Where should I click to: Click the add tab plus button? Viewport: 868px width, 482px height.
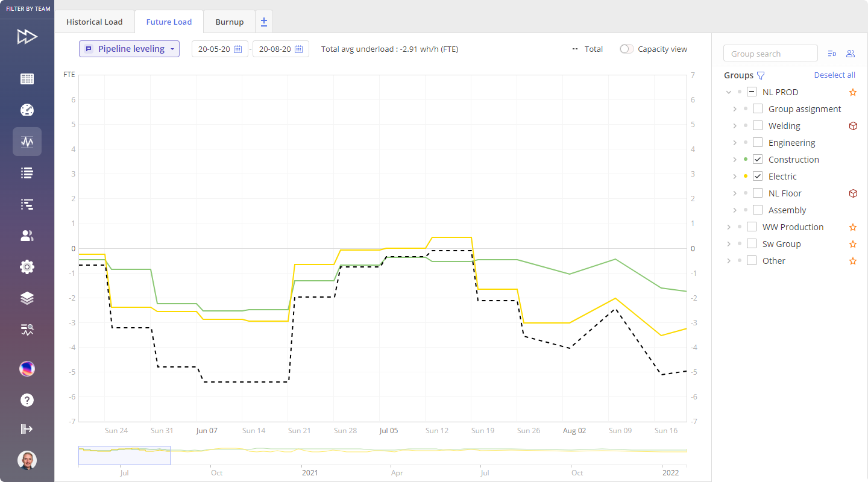pyautogui.click(x=264, y=22)
